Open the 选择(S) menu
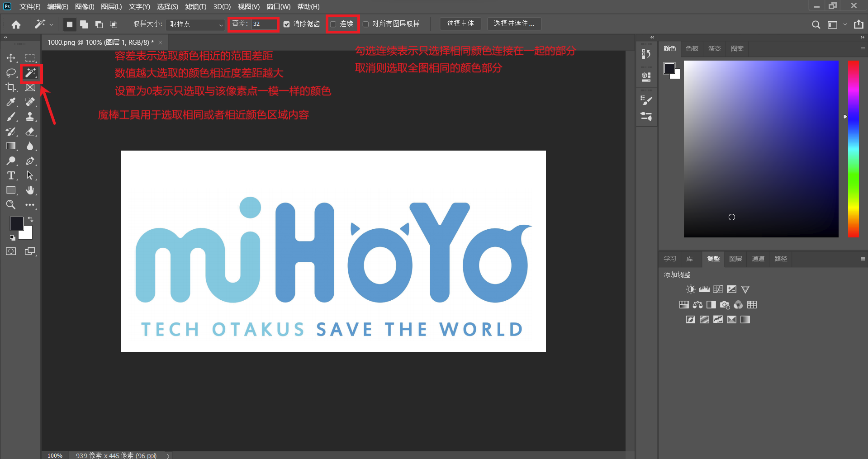The width and height of the screenshot is (868, 459). 167,7
